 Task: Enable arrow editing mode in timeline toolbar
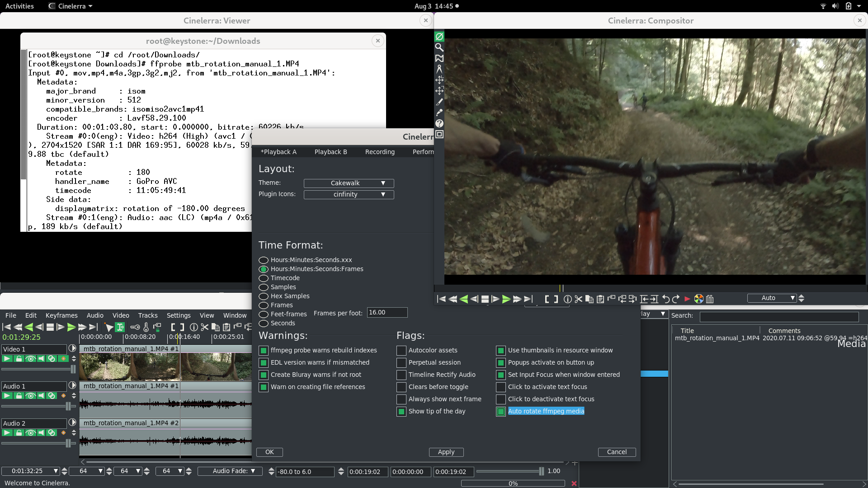click(x=108, y=327)
